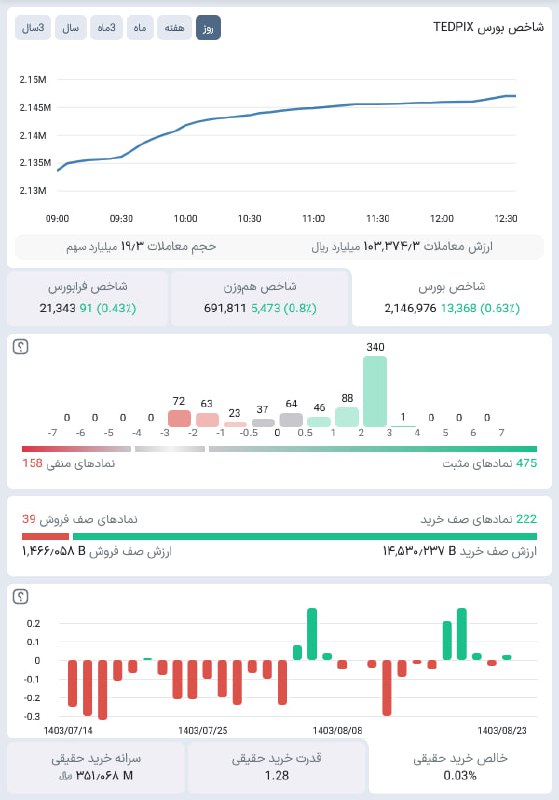Click the green buy-queue progress bar

pos(305,536)
